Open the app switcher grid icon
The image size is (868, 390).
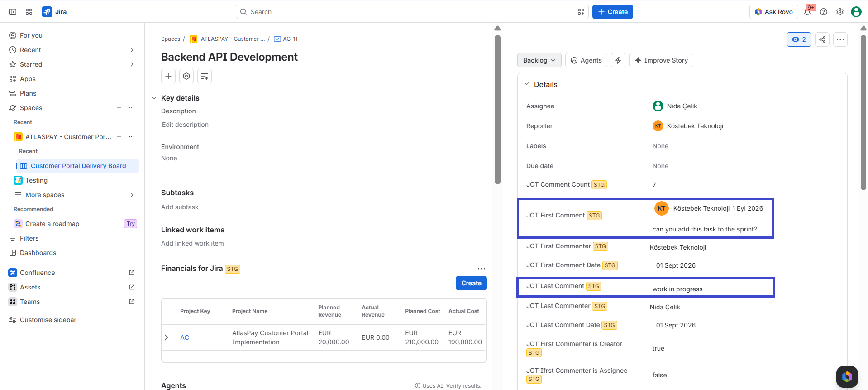click(x=29, y=12)
